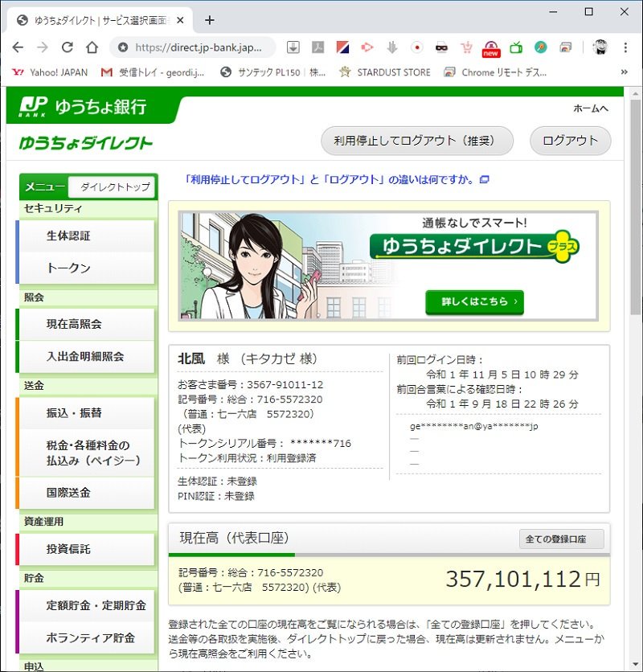This screenshot has height=672, width=643.
Task: Click the red and blue diagonal extension icon
Action: tap(342, 47)
